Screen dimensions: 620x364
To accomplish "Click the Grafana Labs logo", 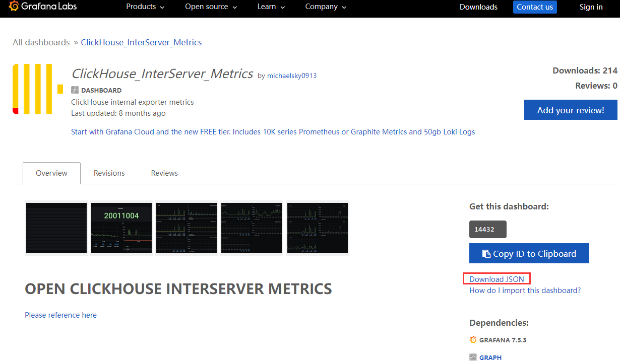I will [x=42, y=7].
